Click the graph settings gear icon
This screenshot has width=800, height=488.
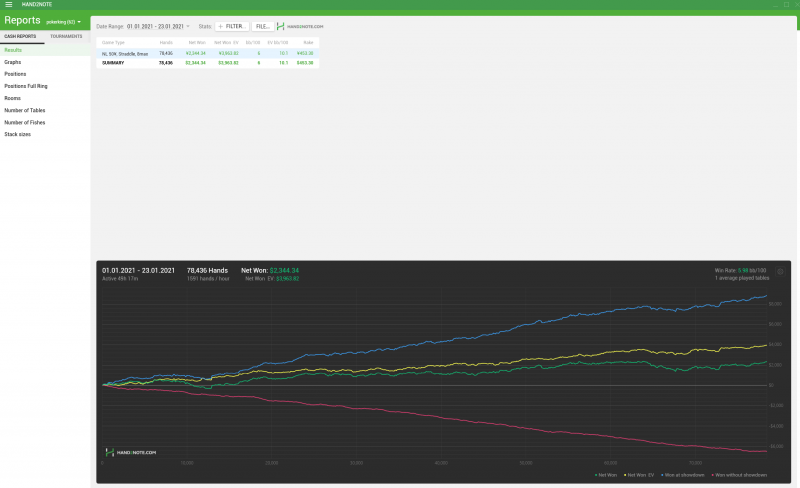(780, 271)
